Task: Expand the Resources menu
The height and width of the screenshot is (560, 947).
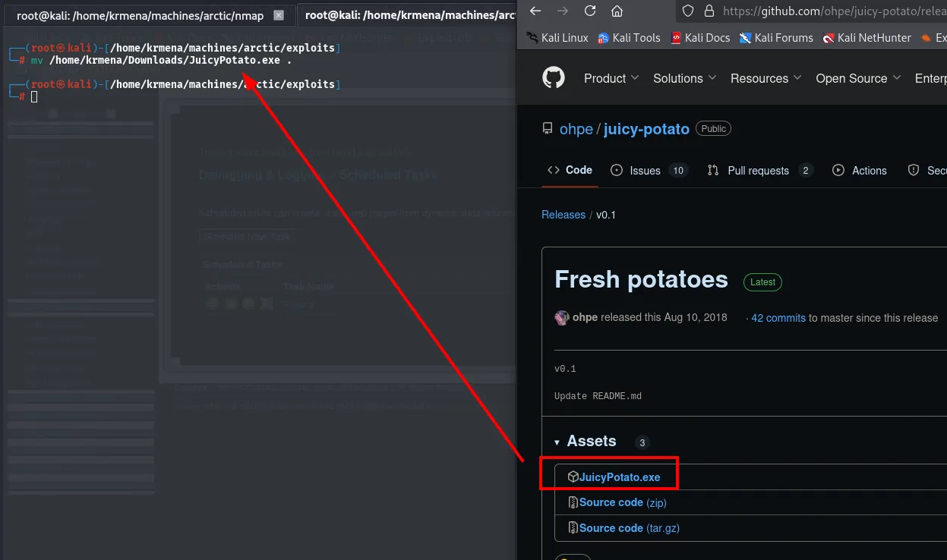Action: (766, 78)
